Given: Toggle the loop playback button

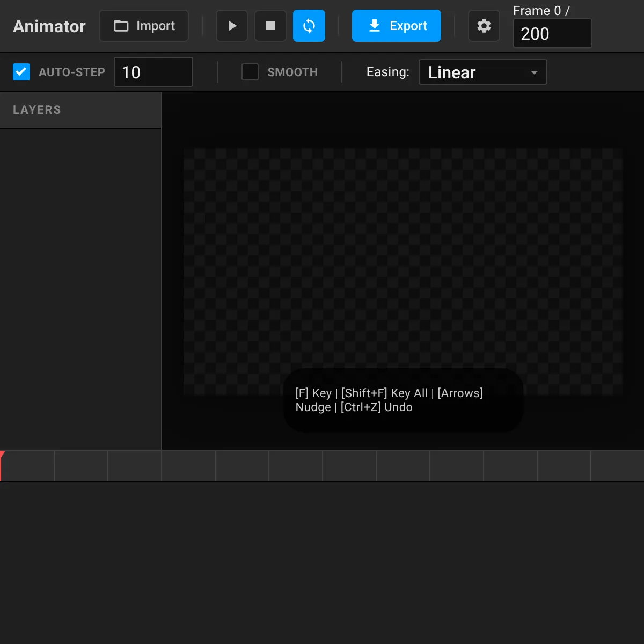Looking at the screenshot, I should click(309, 26).
